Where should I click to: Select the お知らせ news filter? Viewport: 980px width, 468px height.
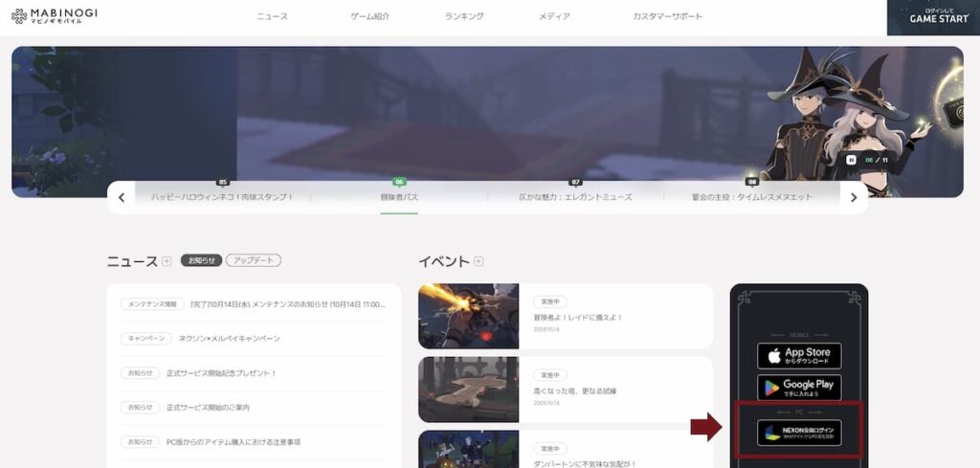coord(201,260)
